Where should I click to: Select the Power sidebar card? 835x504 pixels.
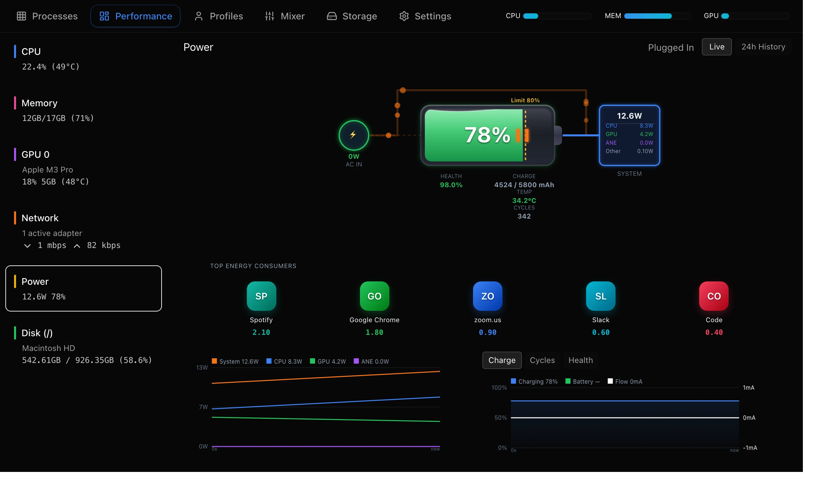(x=83, y=288)
